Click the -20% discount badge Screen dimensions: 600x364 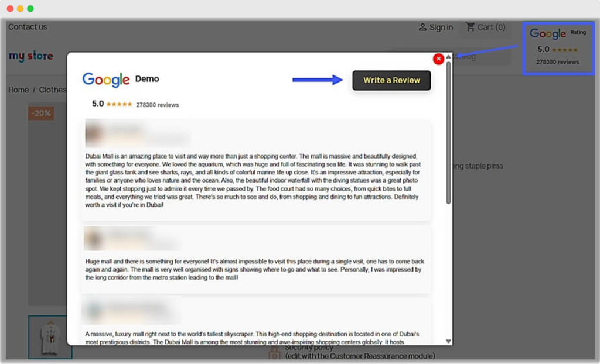pos(41,114)
